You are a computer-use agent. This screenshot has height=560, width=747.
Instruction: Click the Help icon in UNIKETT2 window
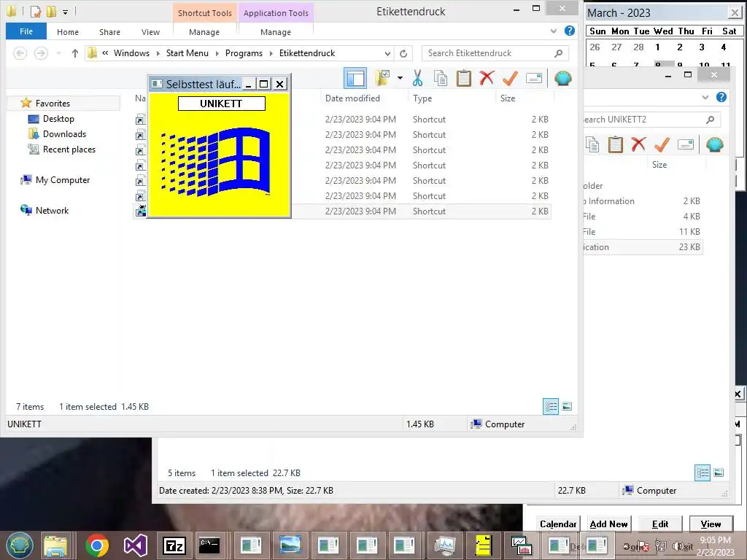(721, 97)
